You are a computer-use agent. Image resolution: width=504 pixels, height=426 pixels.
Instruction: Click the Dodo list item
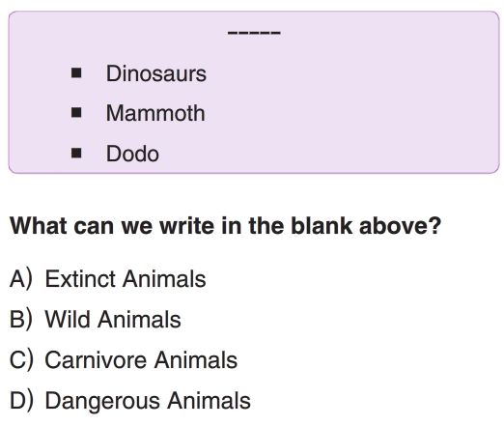pos(132,154)
